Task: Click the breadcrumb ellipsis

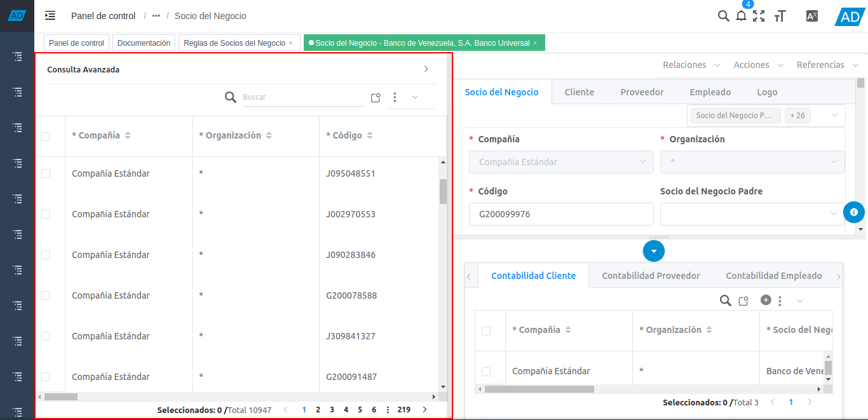Action: point(156,16)
